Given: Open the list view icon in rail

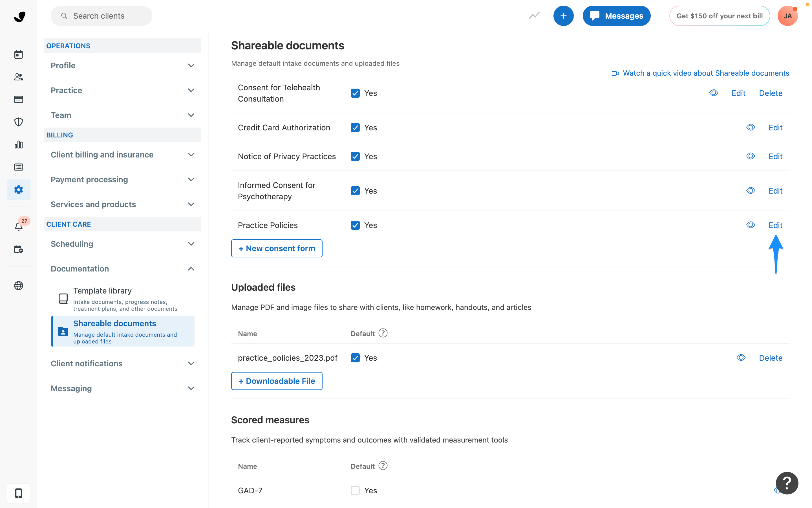Looking at the screenshot, I should pyautogui.click(x=18, y=167).
